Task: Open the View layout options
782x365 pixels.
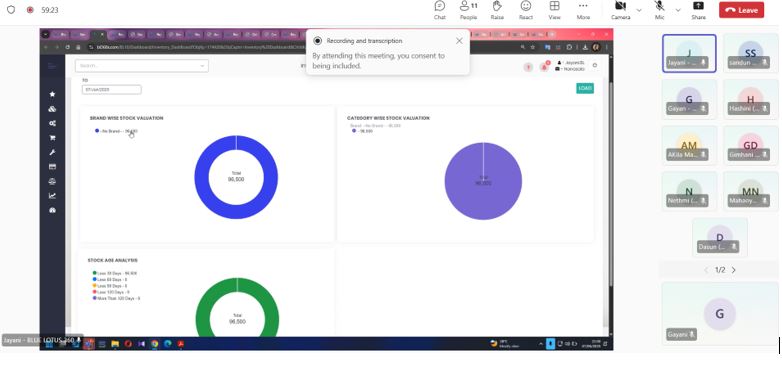Action: tap(554, 10)
